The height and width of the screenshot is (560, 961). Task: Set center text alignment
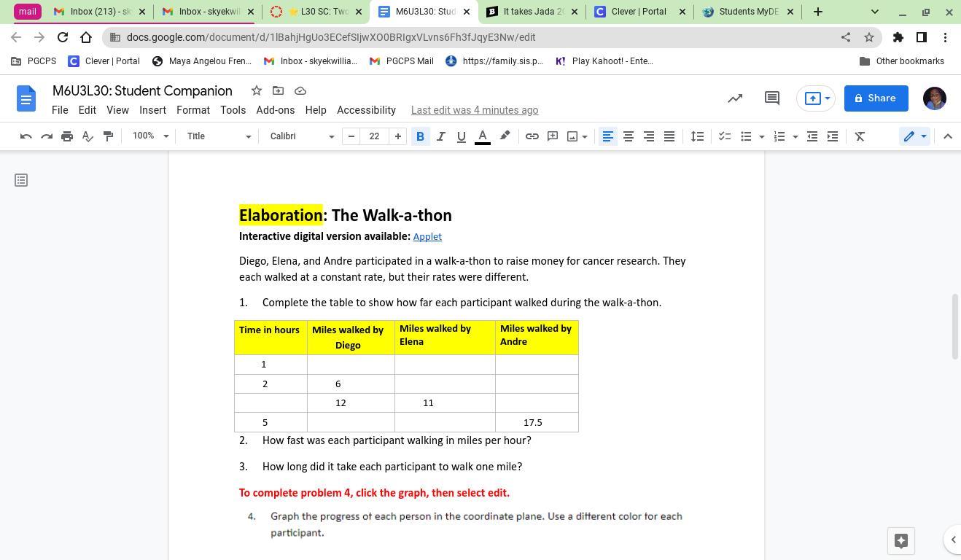[628, 136]
